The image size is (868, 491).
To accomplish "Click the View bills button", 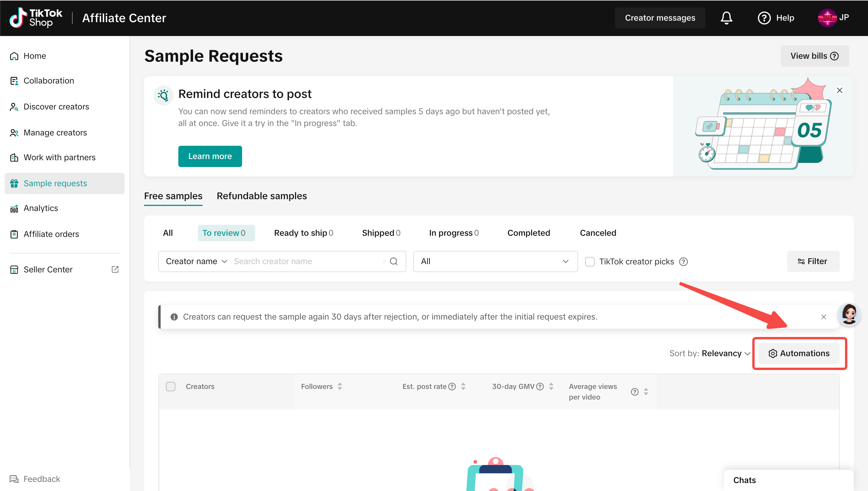I will point(814,56).
